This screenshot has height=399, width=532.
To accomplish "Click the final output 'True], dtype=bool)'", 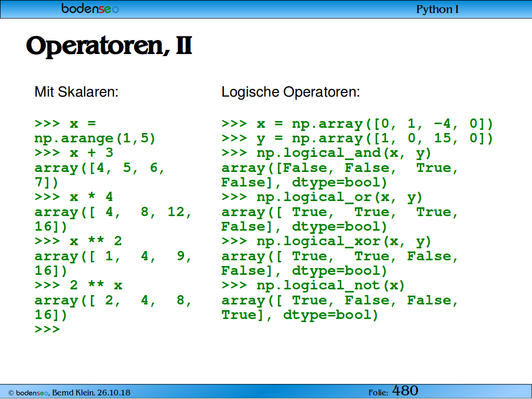I will (300, 315).
